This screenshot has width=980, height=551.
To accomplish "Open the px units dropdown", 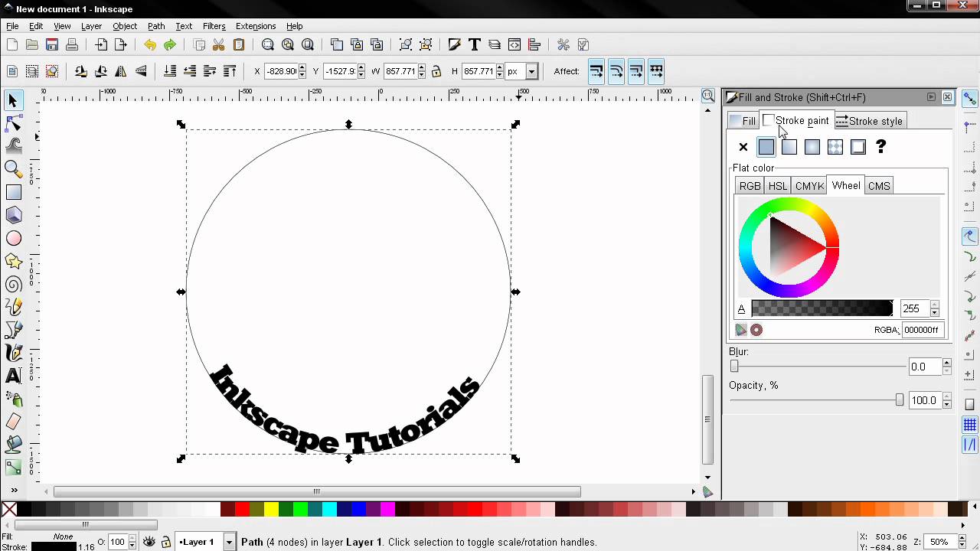I will 531,72.
